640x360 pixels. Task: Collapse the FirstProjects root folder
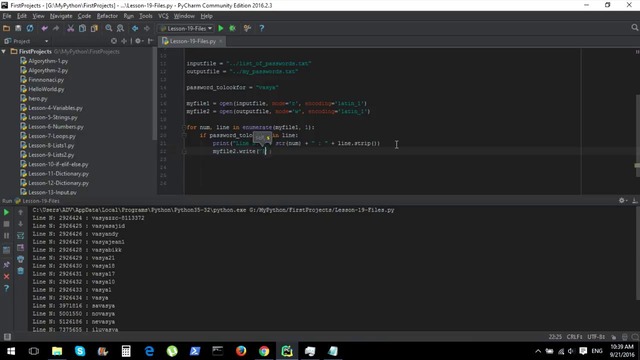pyautogui.click(x=4, y=51)
